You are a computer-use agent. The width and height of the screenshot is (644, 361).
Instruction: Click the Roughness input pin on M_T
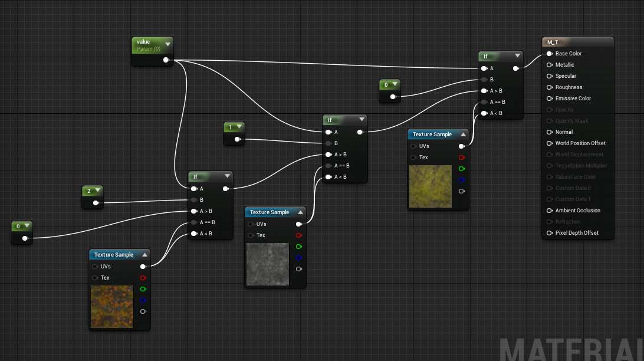(x=550, y=87)
